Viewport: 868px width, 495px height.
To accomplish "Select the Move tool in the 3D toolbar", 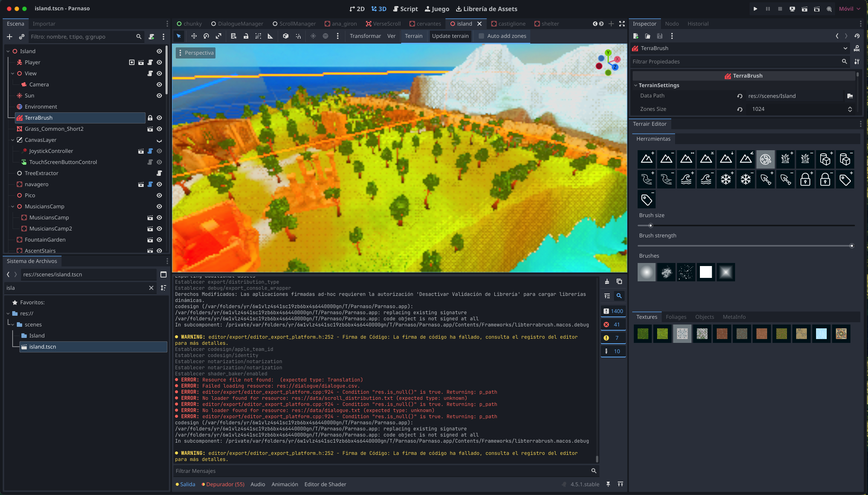I will tap(194, 36).
